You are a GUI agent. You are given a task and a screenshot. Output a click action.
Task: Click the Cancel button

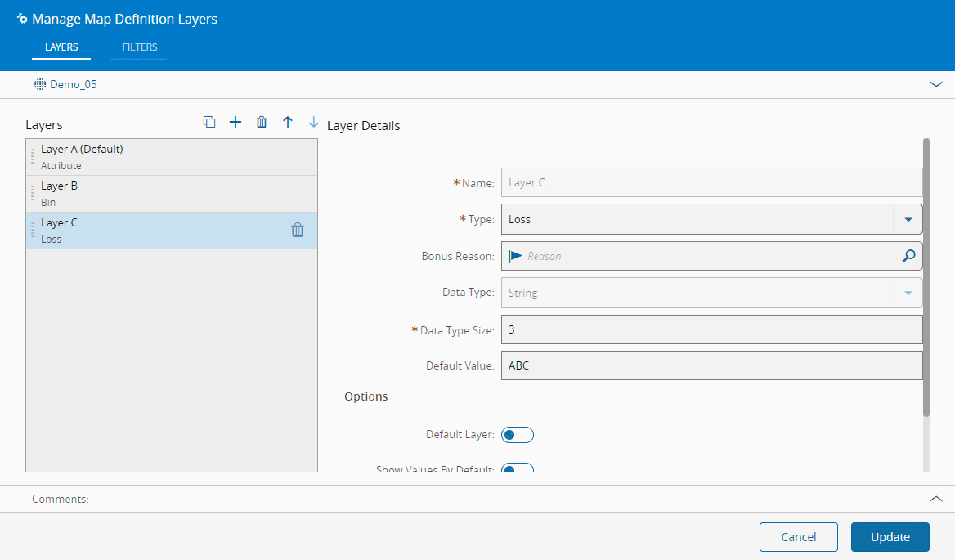798,537
